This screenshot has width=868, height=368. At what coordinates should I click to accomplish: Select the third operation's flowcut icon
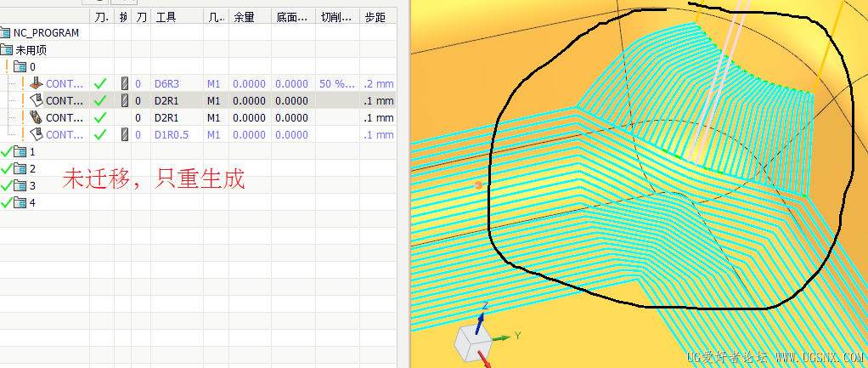pos(37,117)
